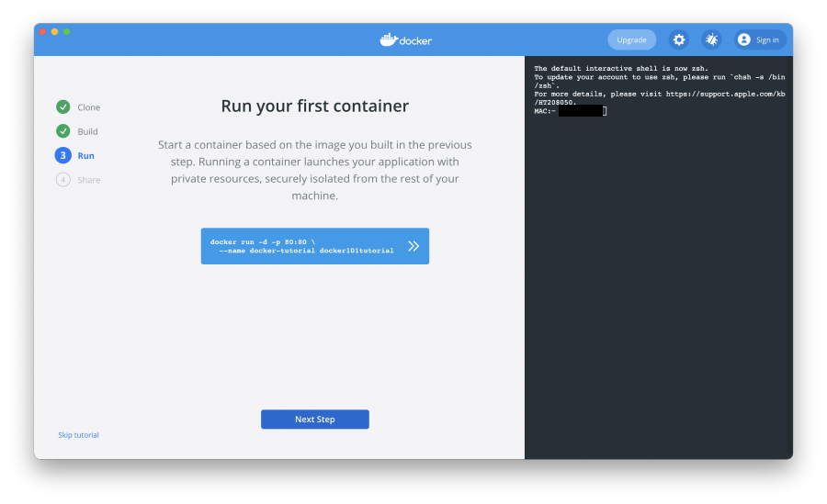The height and width of the screenshot is (504, 827).
Task: Click the Skip tutorial link
Action: [78, 435]
